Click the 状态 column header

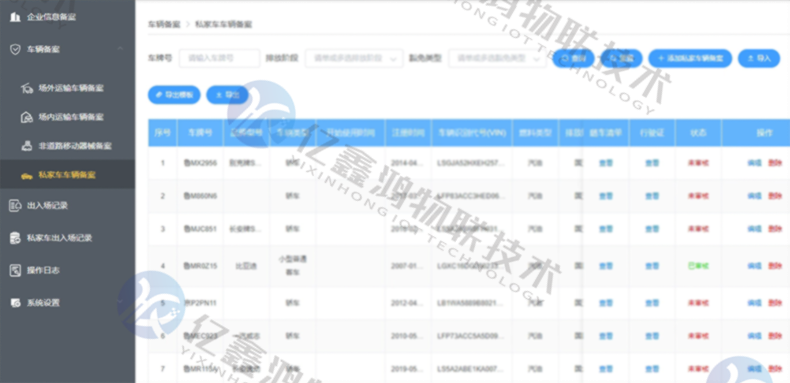pos(698,133)
